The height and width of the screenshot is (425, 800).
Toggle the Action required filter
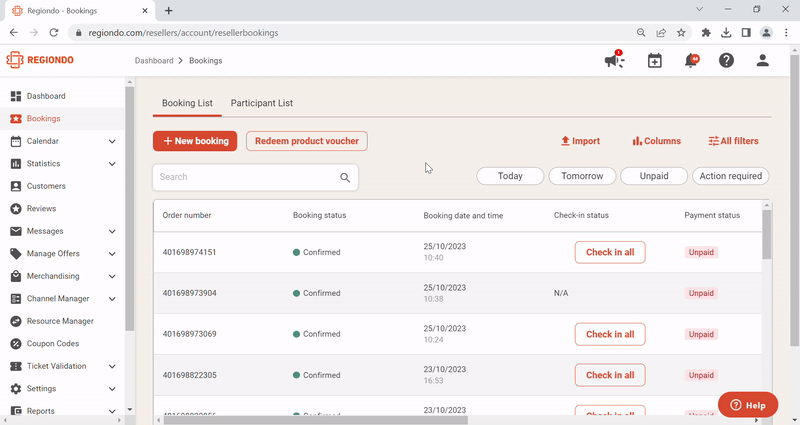[730, 176]
